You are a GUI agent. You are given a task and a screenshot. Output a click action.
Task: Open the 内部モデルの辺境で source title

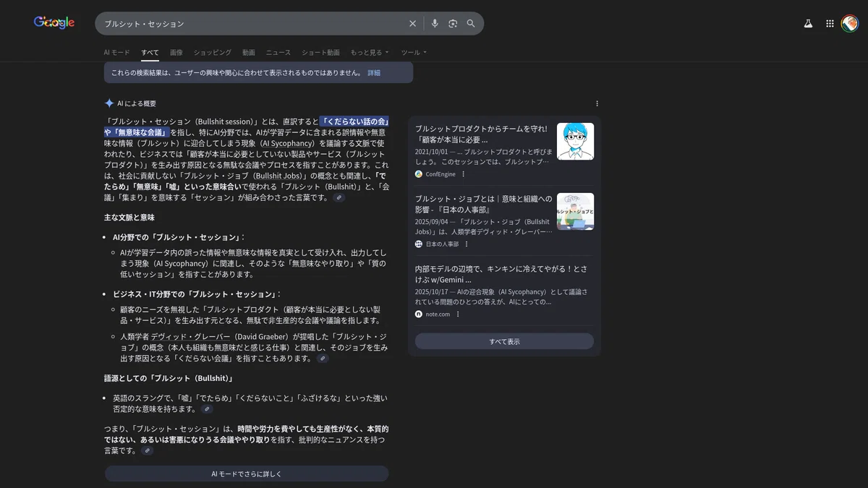(501, 274)
